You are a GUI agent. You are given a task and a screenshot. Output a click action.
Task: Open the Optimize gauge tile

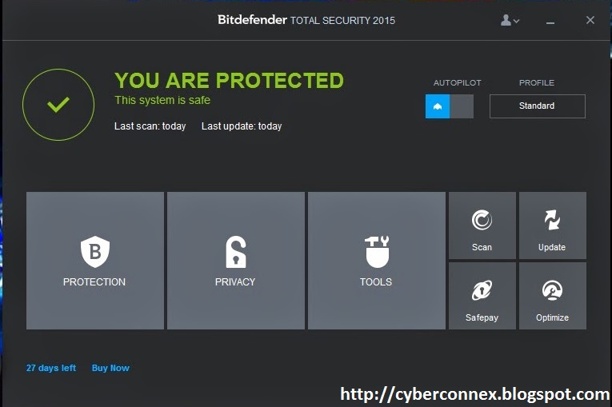tap(552, 296)
